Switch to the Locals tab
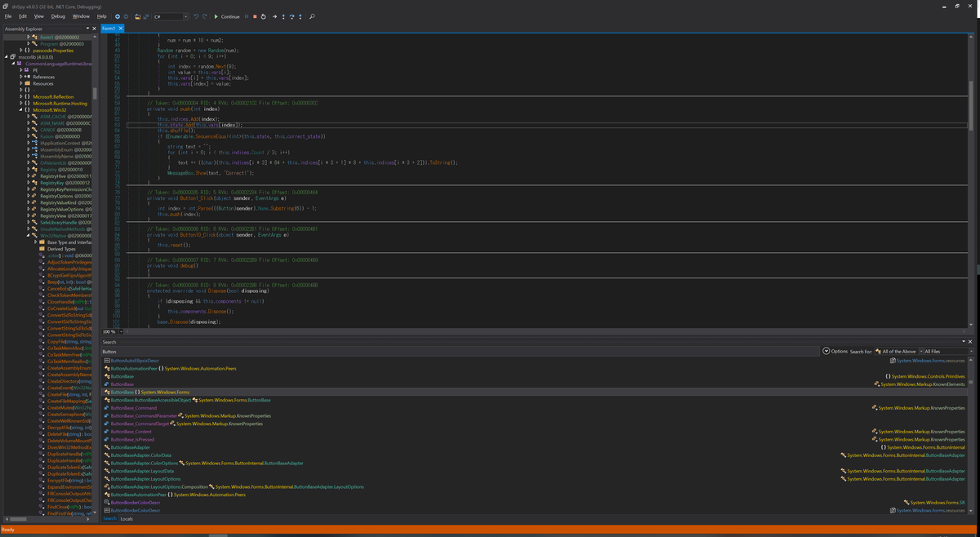Screen dimensions: 980x537 tap(127, 519)
